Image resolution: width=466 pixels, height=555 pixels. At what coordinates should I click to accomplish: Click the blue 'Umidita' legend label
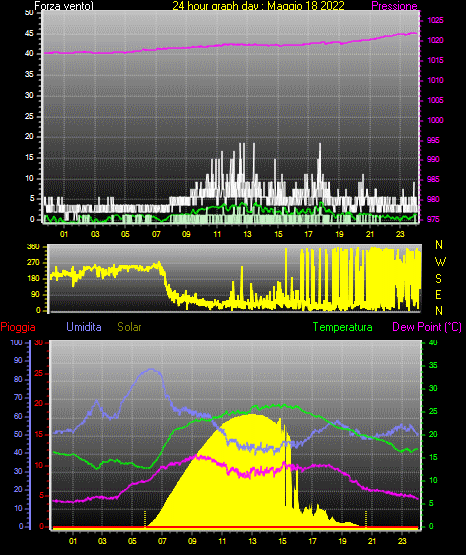point(84,327)
